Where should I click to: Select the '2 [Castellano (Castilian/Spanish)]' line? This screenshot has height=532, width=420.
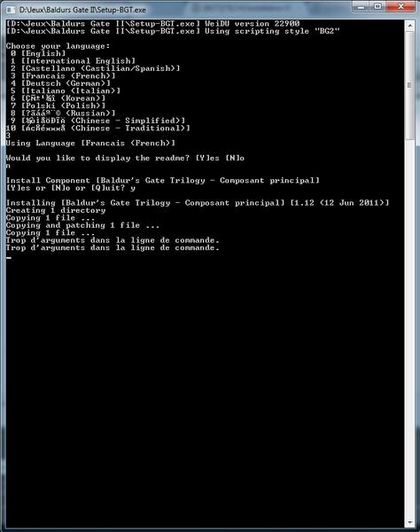pos(96,68)
